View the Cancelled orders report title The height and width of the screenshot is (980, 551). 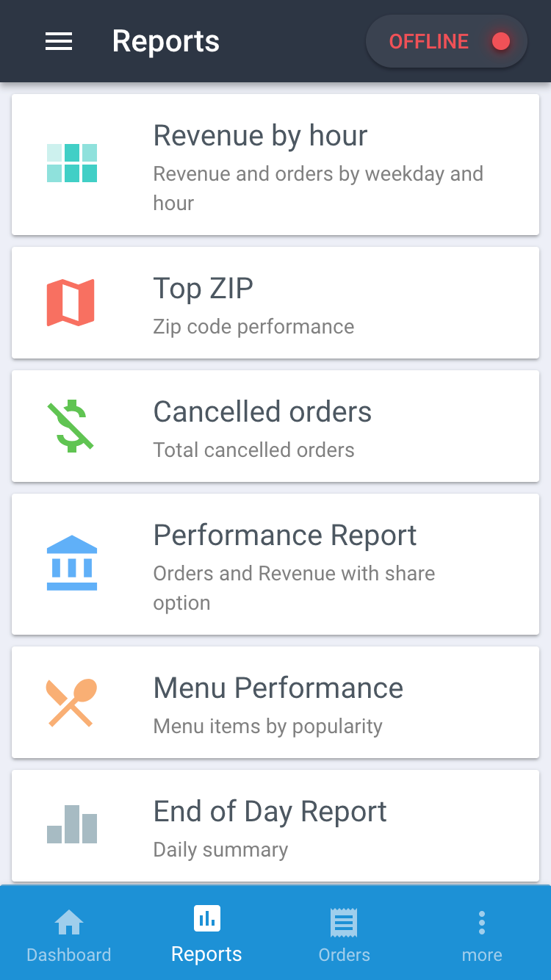[262, 412]
